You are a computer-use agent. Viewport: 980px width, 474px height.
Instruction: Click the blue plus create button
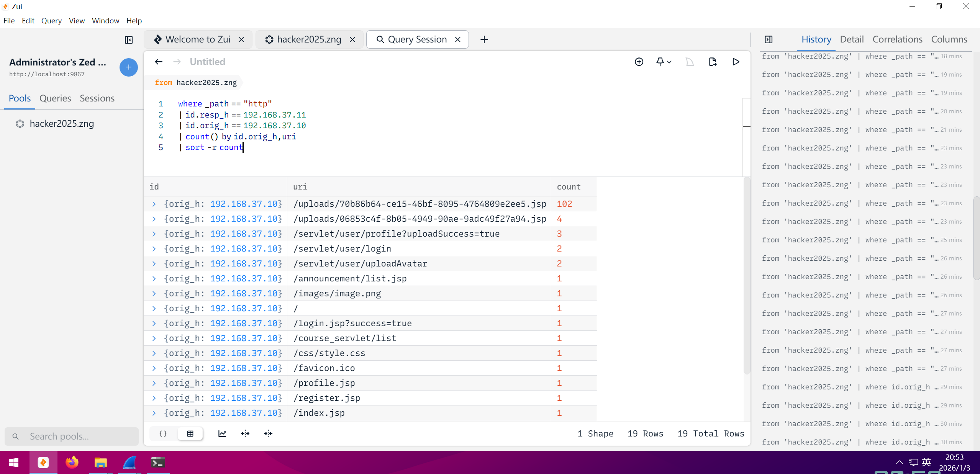click(129, 67)
